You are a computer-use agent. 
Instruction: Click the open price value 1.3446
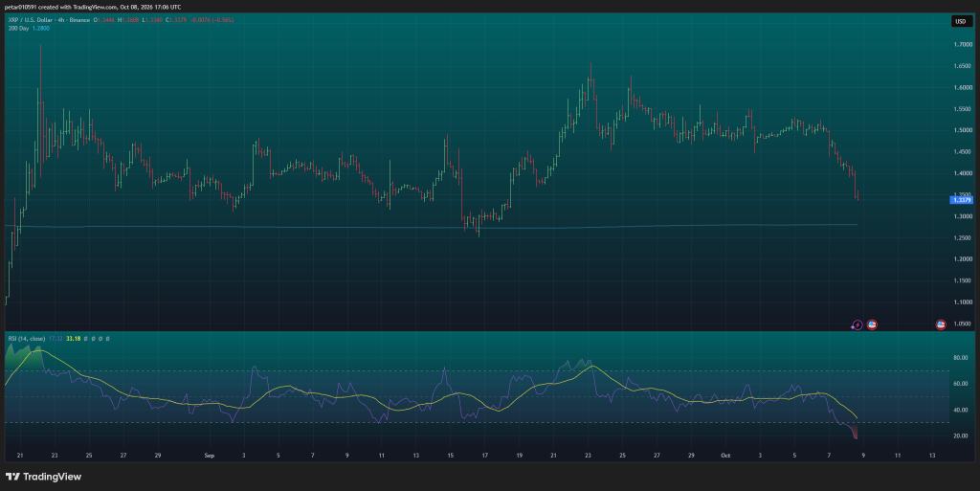point(105,20)
